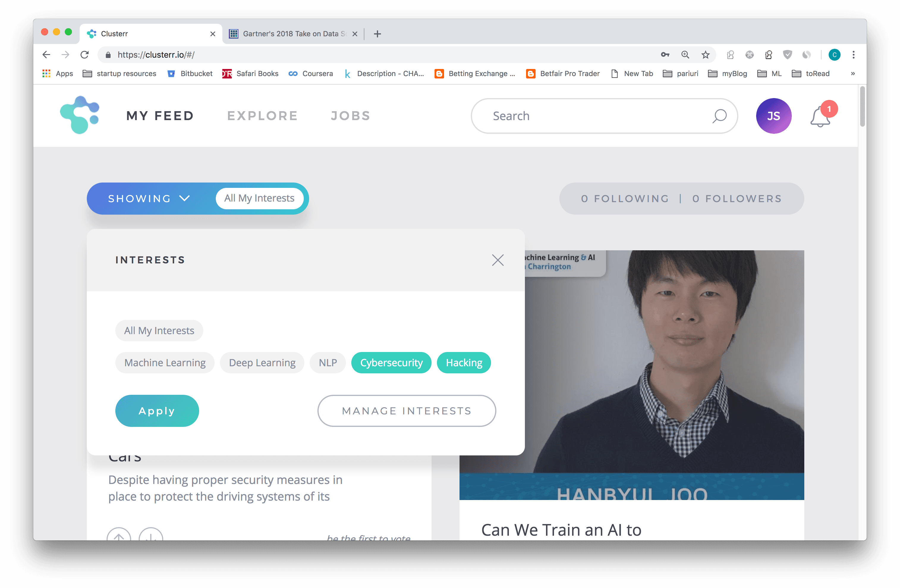Open the Apps shortcut in bookmarks bar
Screen dimensions: 900x588
57,74
